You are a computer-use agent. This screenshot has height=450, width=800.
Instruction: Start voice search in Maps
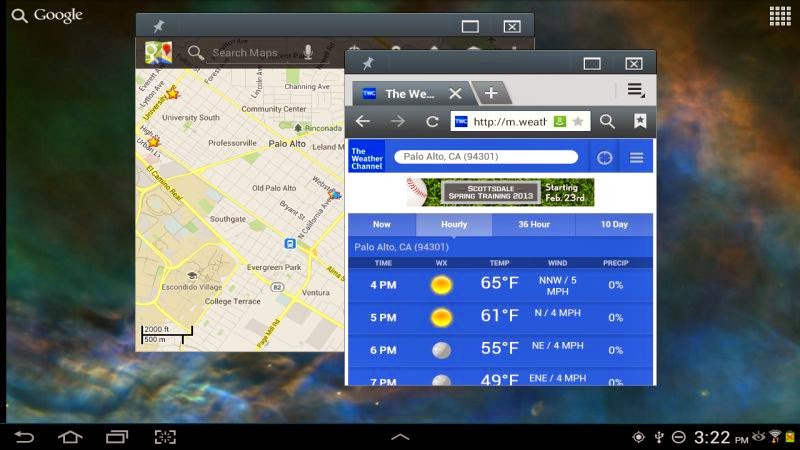coord(308,52)
